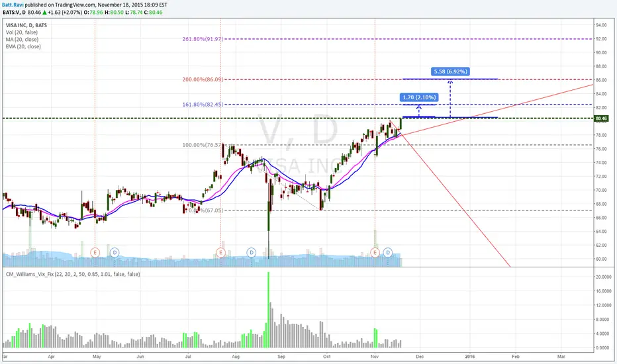Click the O:78.96 open value in header
Image resolution: width=617 pixels, height=364 pixels.
click(x=95, y=12)
